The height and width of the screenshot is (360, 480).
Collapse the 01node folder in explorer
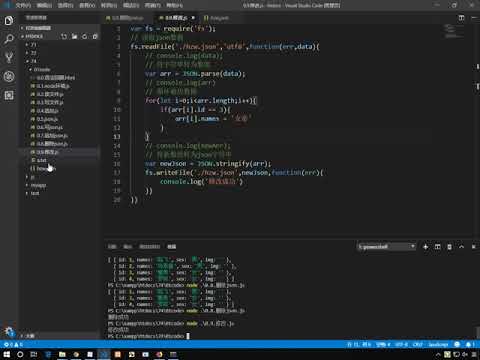coord(41,69)
